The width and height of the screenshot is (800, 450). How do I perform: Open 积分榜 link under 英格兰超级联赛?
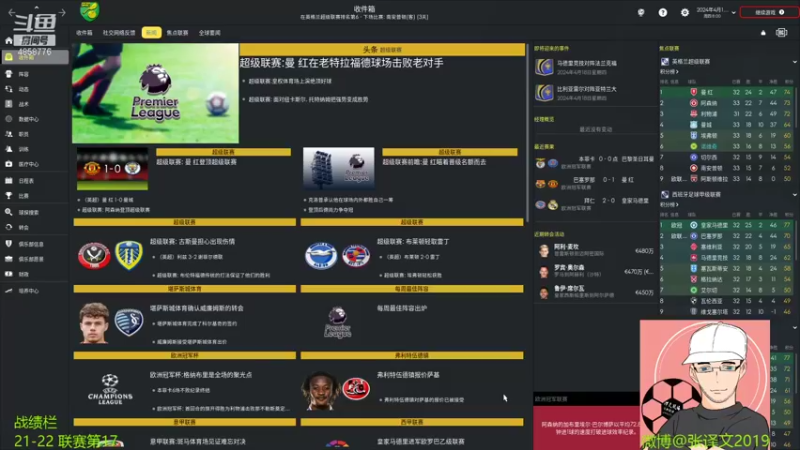point(669,72)
